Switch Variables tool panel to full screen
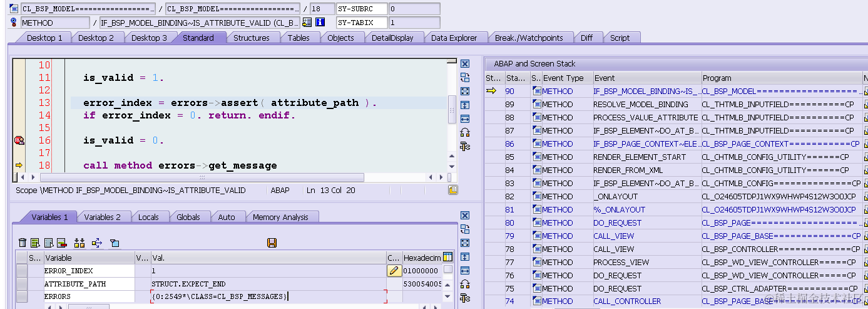 click(465, 243)
